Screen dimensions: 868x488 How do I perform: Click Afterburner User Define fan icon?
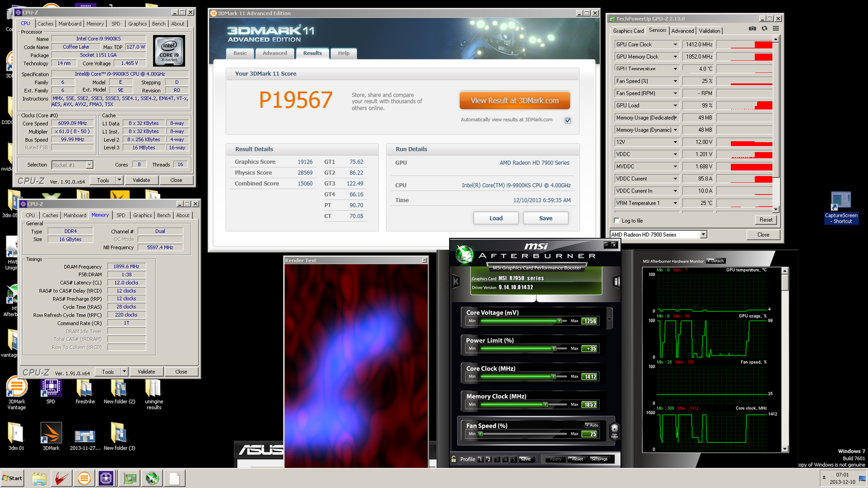tap(614, 431)
